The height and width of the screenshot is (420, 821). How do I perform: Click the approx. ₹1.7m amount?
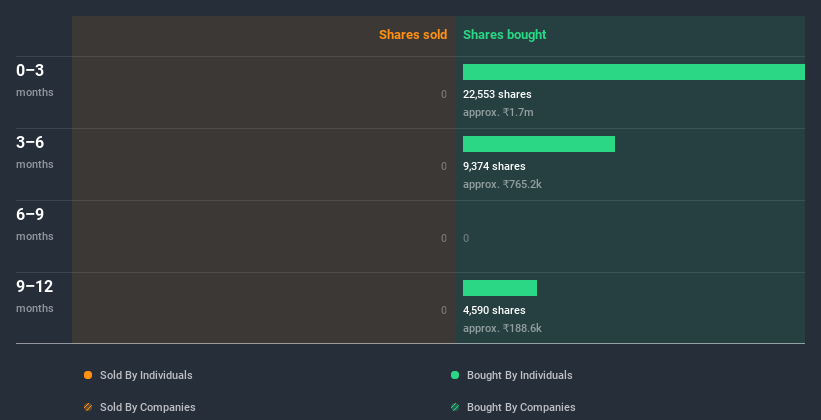(498, 113)
